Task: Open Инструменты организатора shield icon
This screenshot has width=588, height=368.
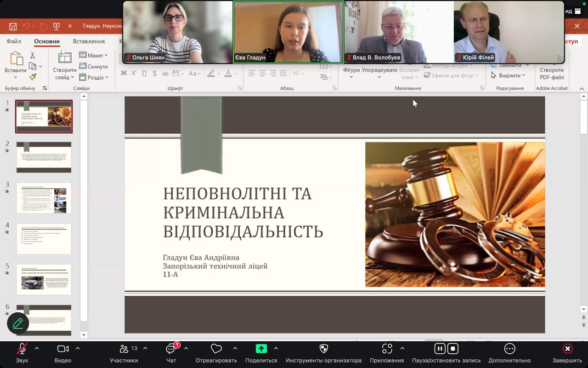Action: (323, 349)
